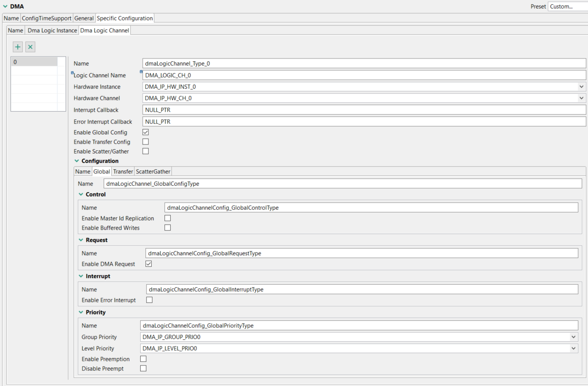Select channel 0 in the list

34,62
